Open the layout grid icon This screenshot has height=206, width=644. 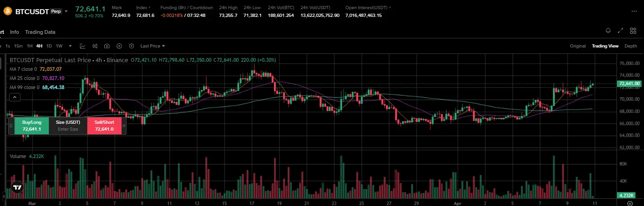[x=633, y=31]
